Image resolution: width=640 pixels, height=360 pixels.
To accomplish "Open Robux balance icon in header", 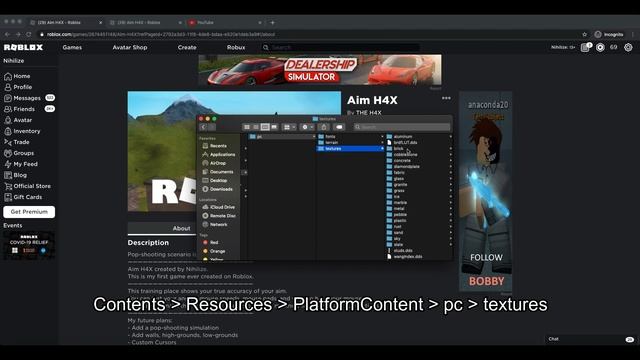I will click(600, 47).
